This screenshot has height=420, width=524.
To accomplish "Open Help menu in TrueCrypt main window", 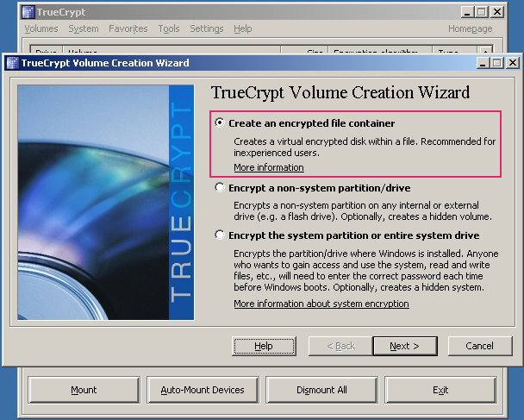I will [243, 28].
